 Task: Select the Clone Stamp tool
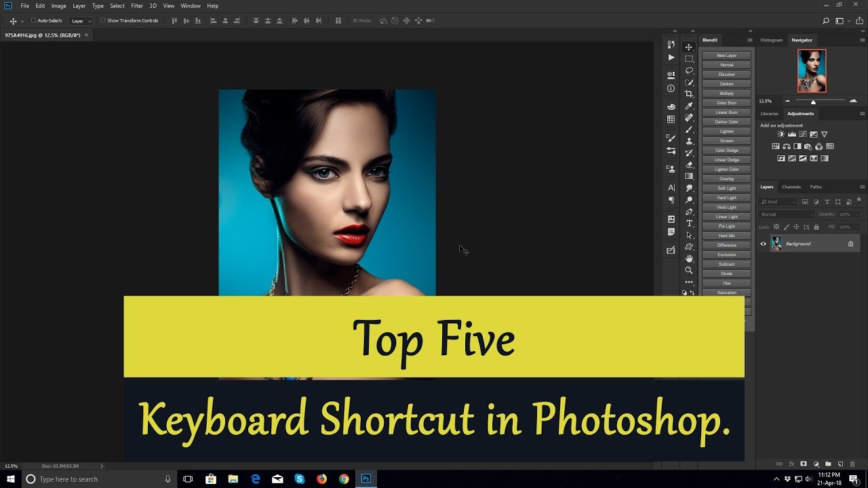pos(689,141)
